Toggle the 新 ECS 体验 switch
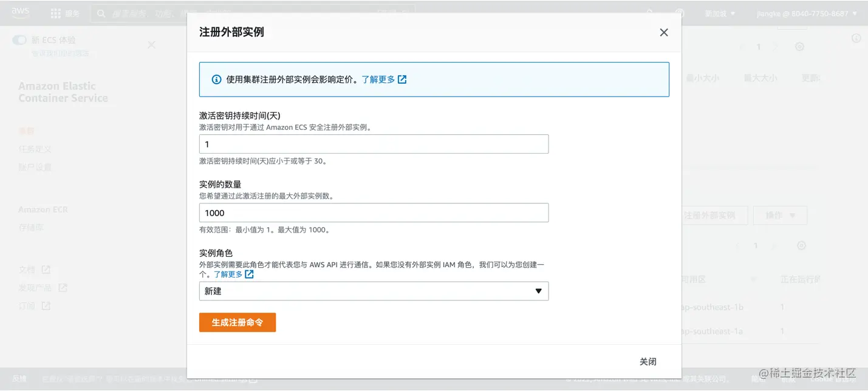Image resolution: width=868 pixels, height=391 pixels. pos(19,40)
